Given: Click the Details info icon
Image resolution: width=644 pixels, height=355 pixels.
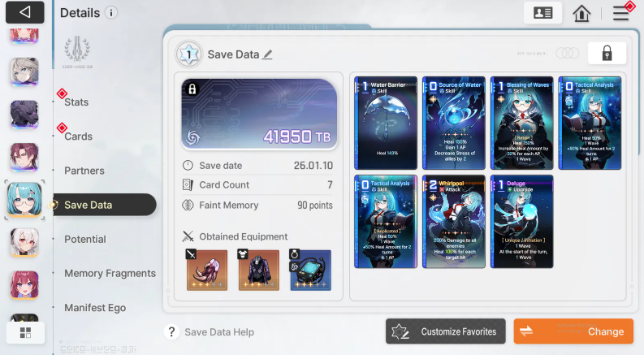Looking at the screenshot, I should click(x=110, y=13).
